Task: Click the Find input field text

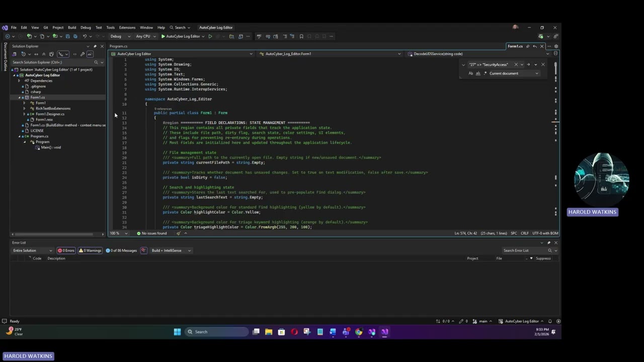Action: tap(489, 64)
